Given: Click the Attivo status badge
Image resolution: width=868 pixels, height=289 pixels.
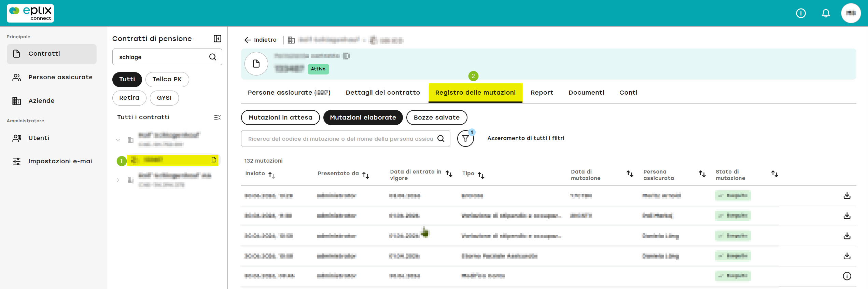Looking at the screenshot, I should click(x=318, y=69).
